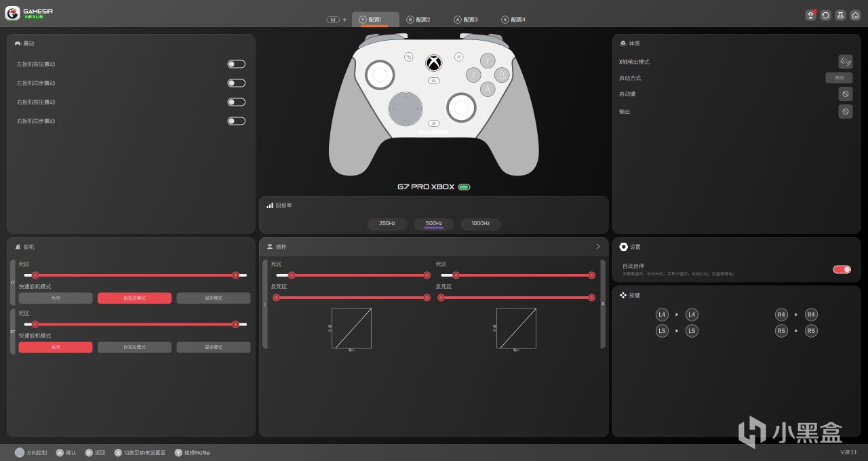This screenshot has height=461, width=868.
Task: Switch to 配置2 profile tab
Action: 418,20
